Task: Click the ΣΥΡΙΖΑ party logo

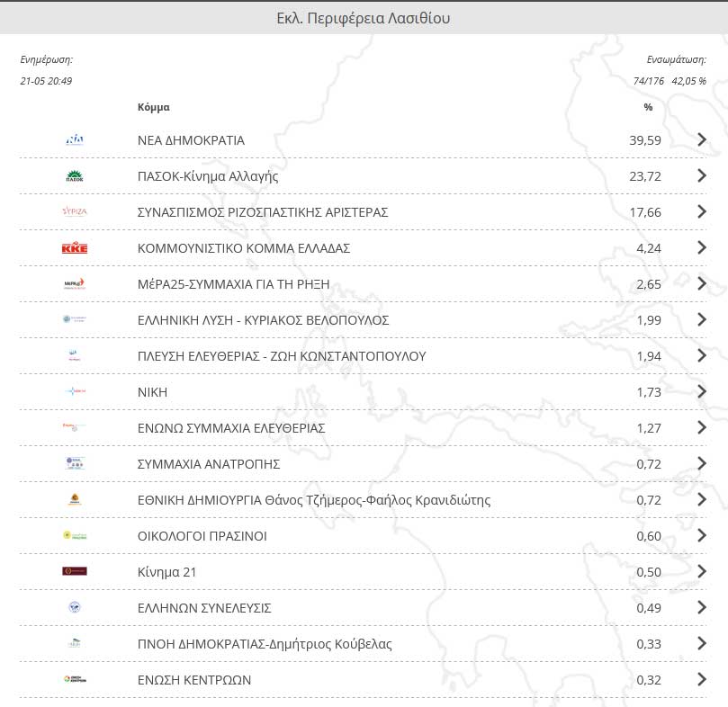Action: pyautogui.click(x=75, y=211)
